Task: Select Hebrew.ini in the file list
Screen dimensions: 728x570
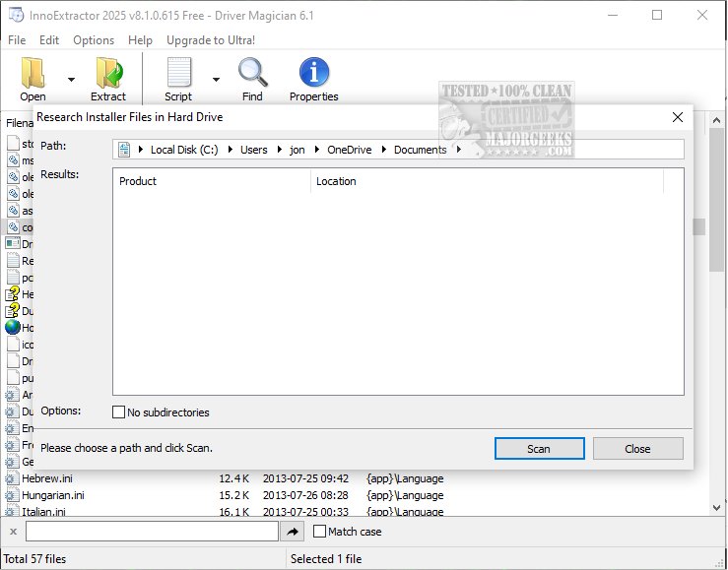Action: pyautogui.click(x=47, y=478)
